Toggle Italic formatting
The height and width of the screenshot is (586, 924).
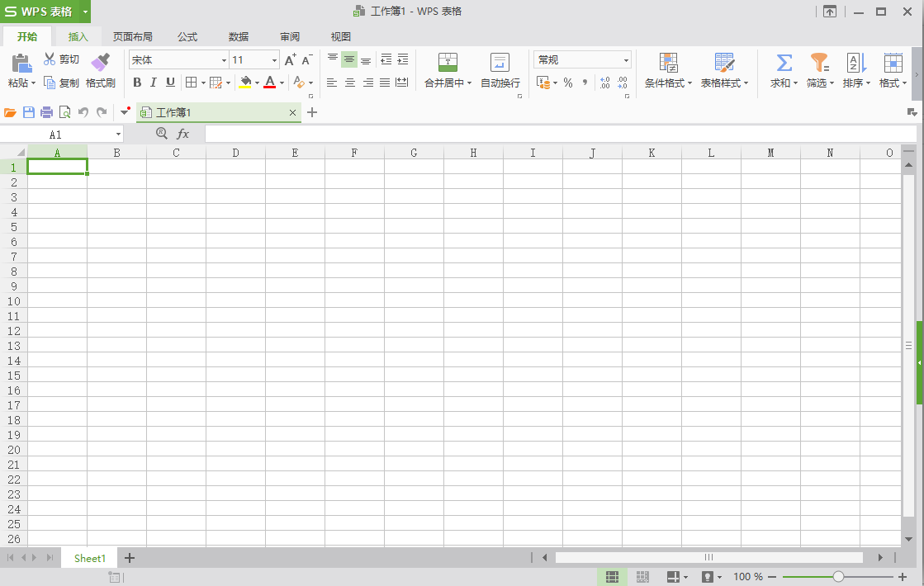click(x=154, y=83)
